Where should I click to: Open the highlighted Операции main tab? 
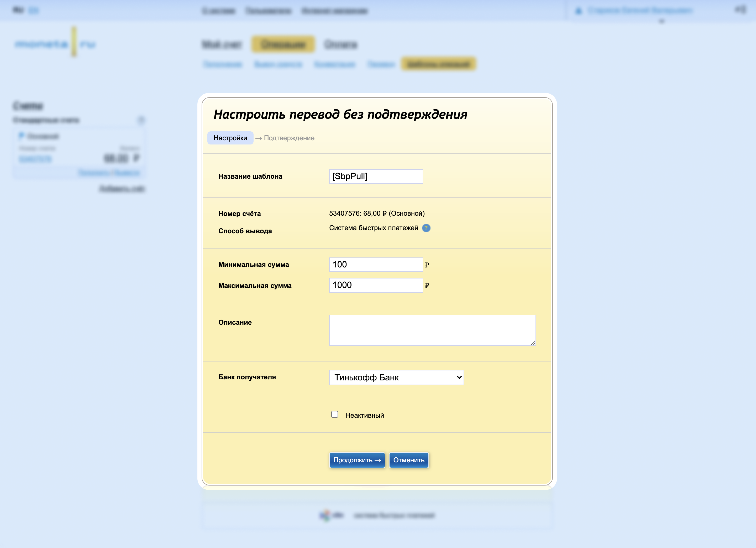point(283,44)
